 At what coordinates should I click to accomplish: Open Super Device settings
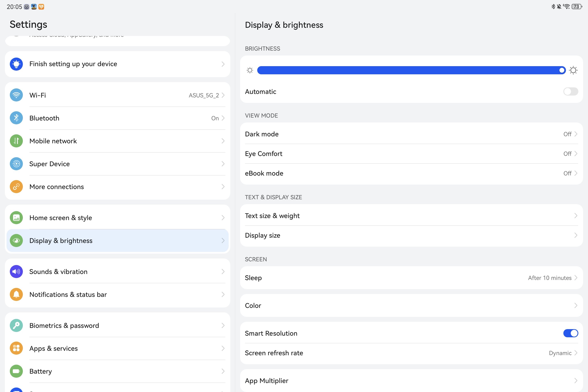pyautogui.click(x=118, y=164)
